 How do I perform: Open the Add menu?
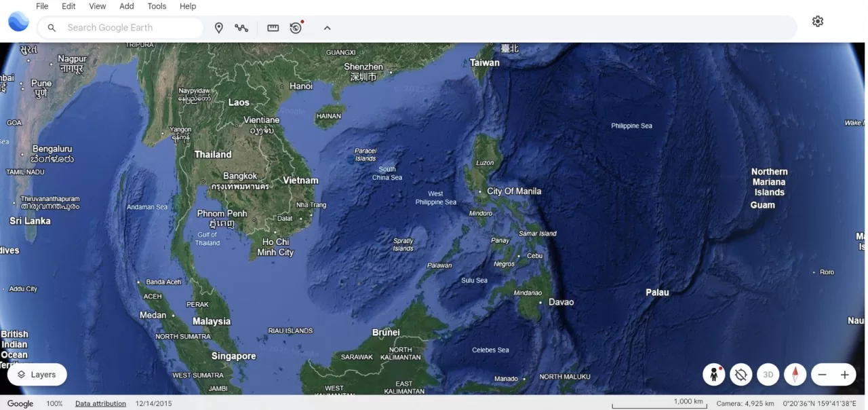coord(126,6)
